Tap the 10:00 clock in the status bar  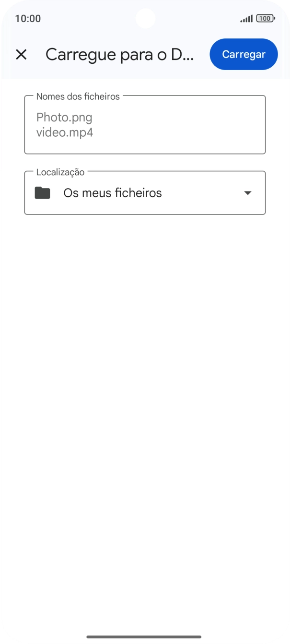[28, 19]
